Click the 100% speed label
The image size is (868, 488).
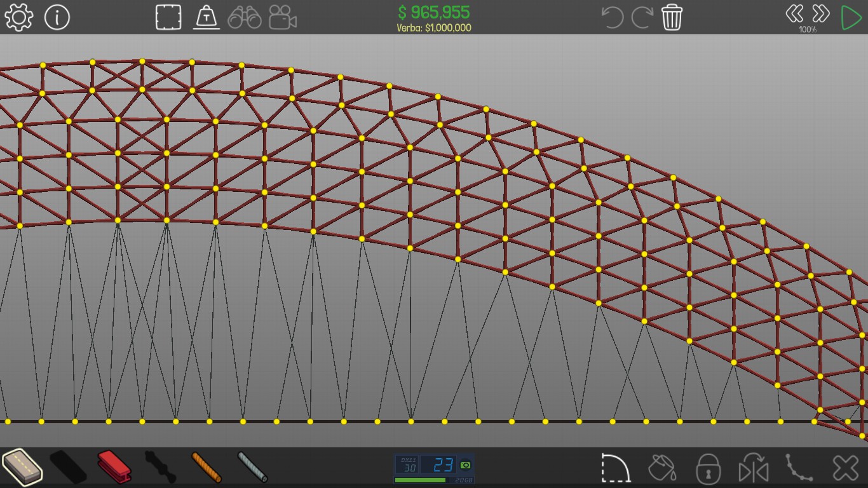point(808,29)
